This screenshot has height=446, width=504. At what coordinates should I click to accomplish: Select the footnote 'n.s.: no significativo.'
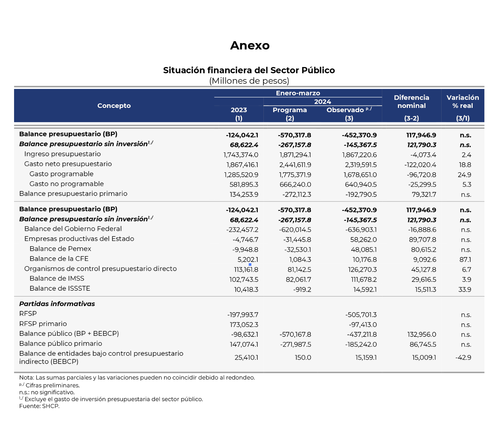click(x=47, y=392)
